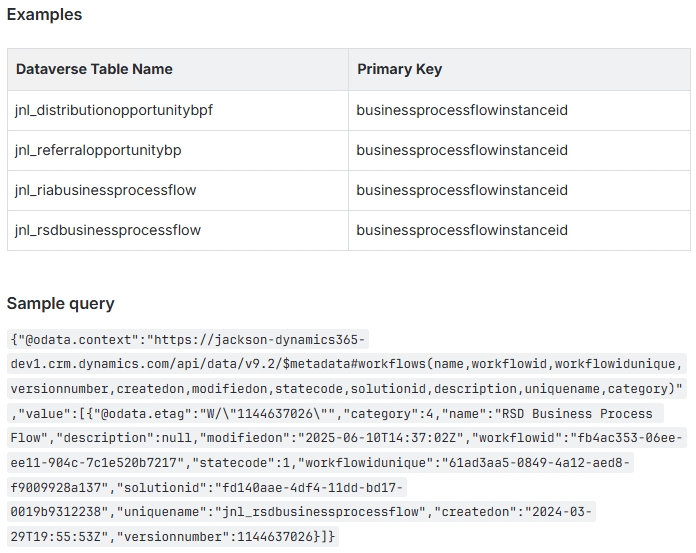Click primary key cell in jnl_rsdbusinessprocessflow row
Image resolution: width=696 pixels, height=553 pixels.
click(x=462, y=230)
